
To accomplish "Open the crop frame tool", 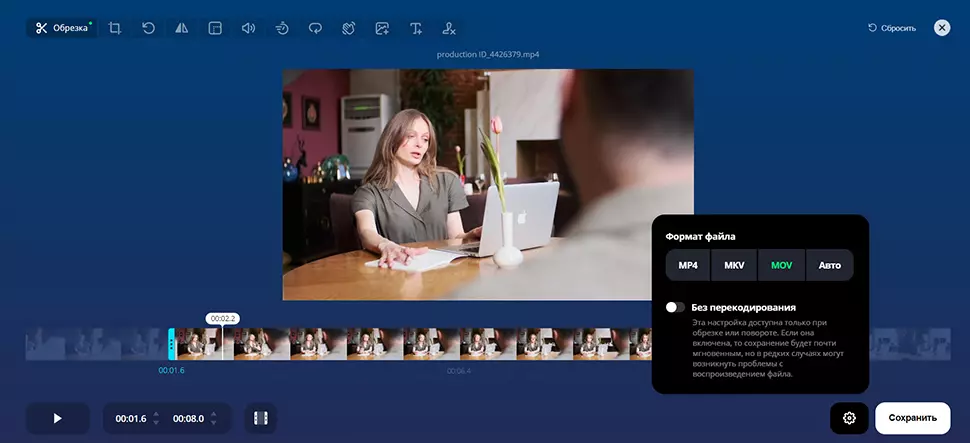I will (114, 28).
